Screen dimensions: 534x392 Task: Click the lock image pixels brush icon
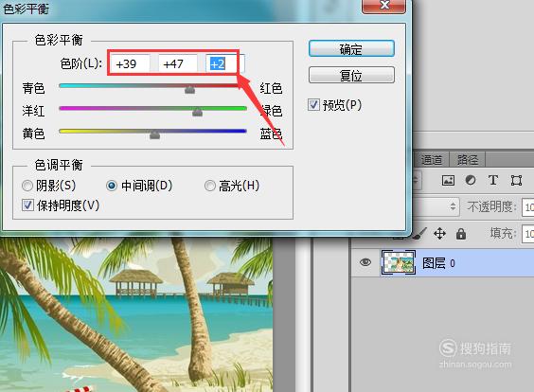(x=420, y=233)
